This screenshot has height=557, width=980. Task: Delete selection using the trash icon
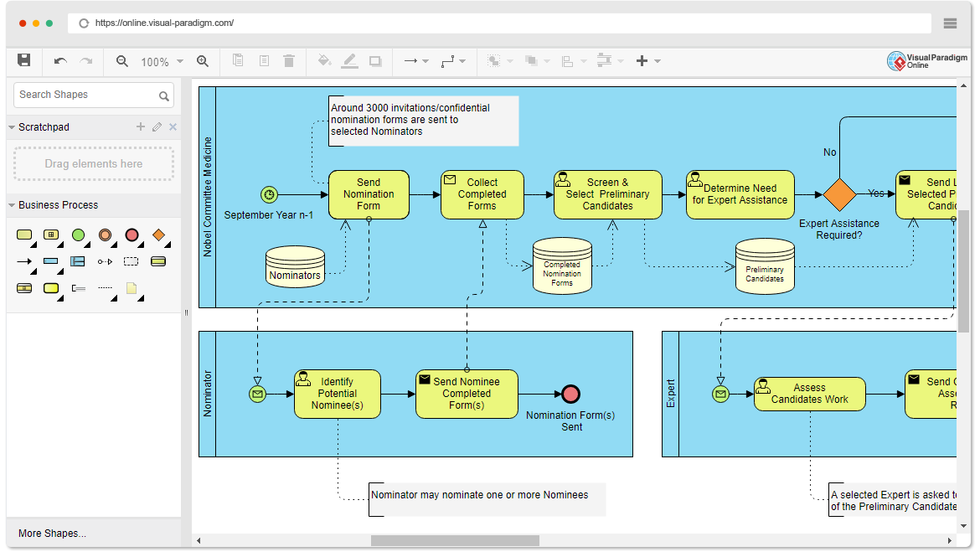coord(289,60)
